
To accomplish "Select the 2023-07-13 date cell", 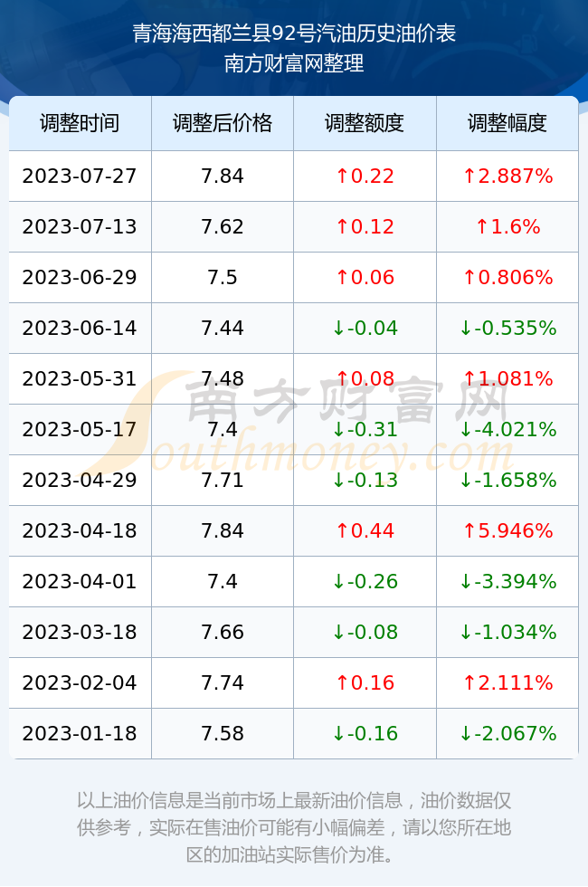I will pos(80,227).
